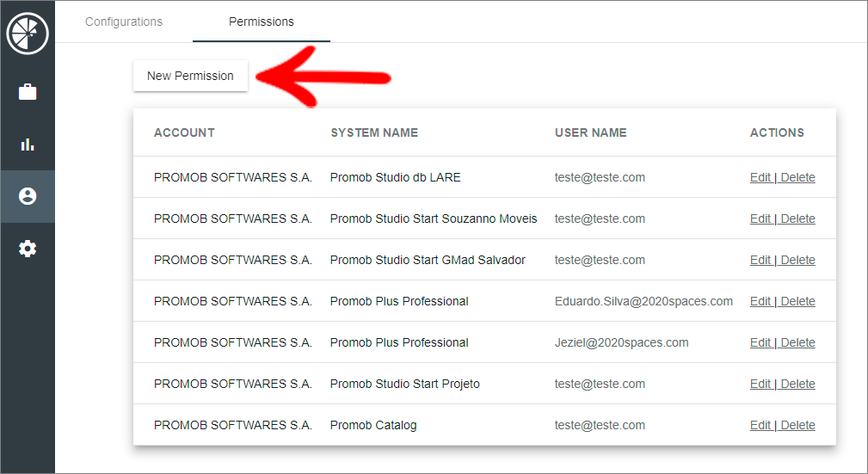Click teste@teste.com in Souzanno Moveis row
Screen dimensions: 868x474
click(x=600, y=219)
